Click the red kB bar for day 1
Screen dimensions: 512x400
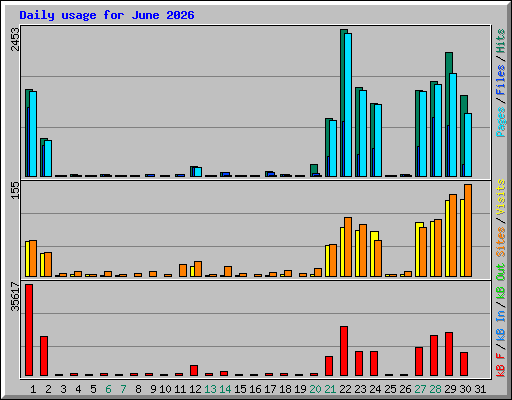click(29, 330)
